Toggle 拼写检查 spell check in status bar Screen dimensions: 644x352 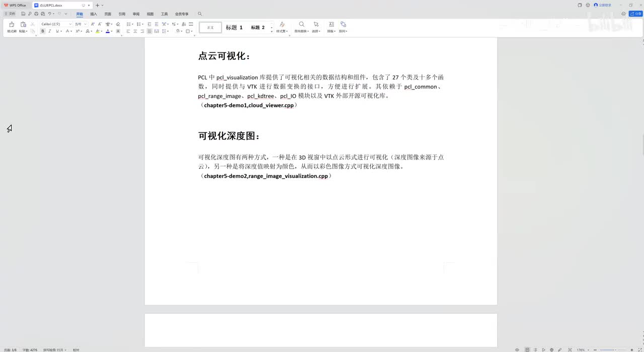coord(55,349)
